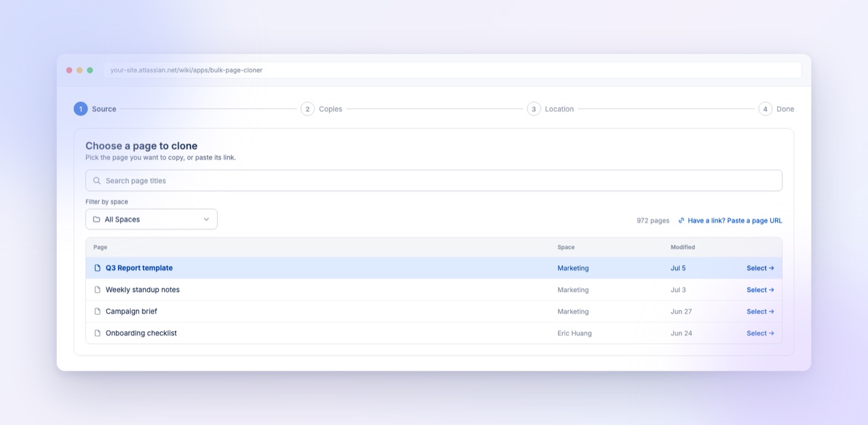Click the Q3 Report template title
Viewport: 868px width, 425px height.
[139, 268]
